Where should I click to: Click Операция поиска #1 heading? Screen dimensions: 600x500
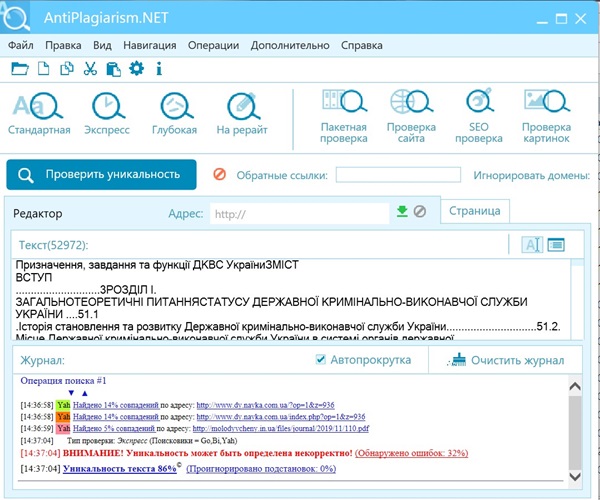point(63,381)
